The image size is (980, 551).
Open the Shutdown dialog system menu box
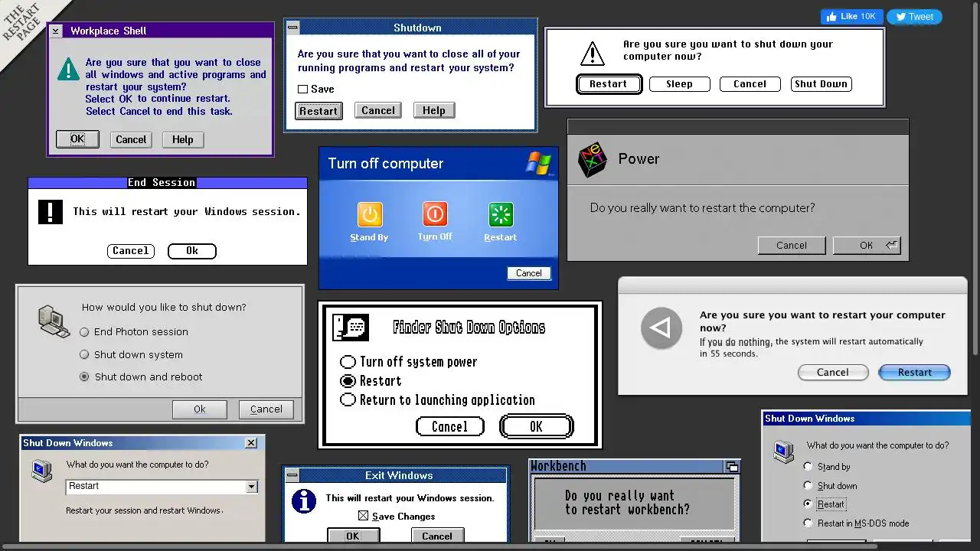(292, 28)
